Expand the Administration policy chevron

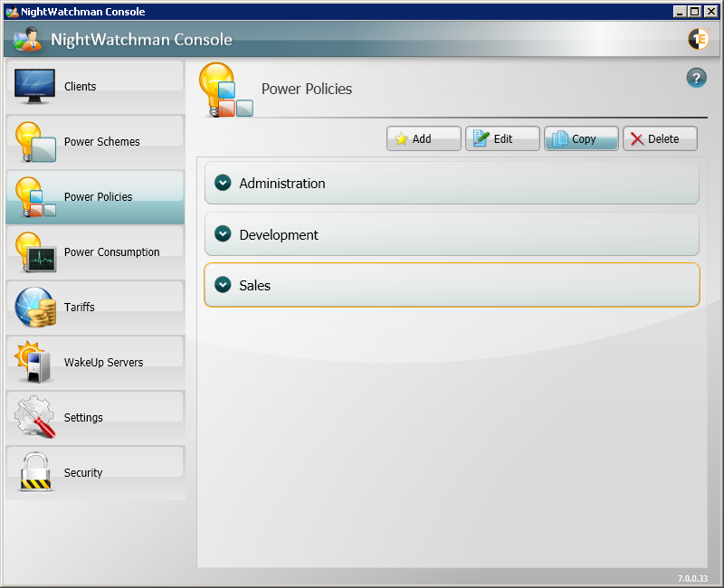223,183
